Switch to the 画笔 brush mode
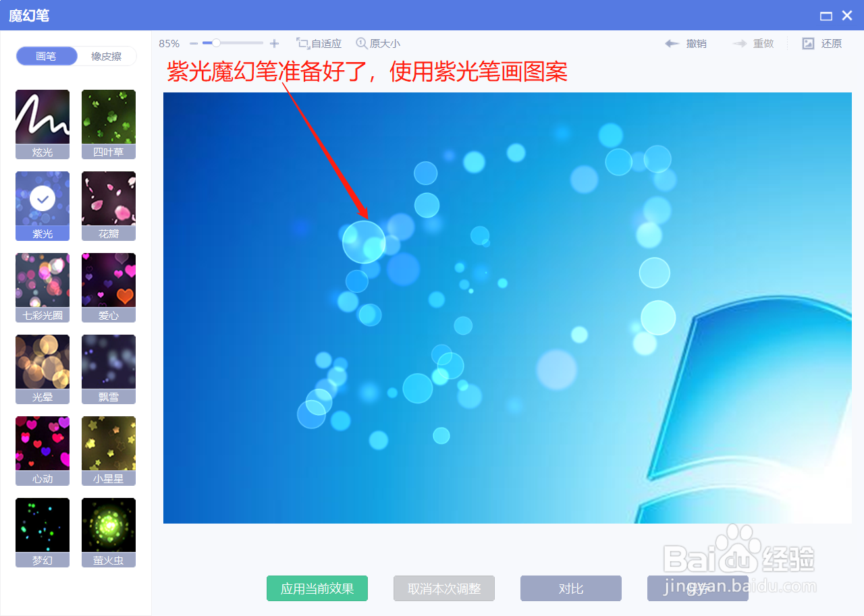The height and width of the screenshot is (616, 864). (47, 56)
